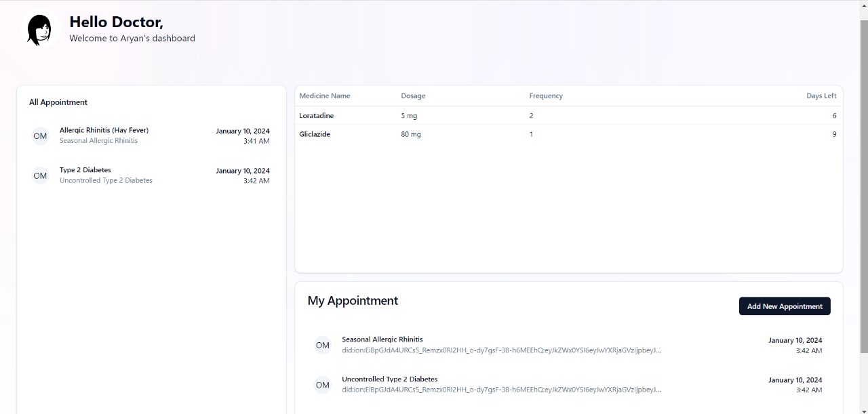
Task: Open the did:ion link under Uncontrolled Type 2 Diabetes
Action: click(x=501, y=390)
